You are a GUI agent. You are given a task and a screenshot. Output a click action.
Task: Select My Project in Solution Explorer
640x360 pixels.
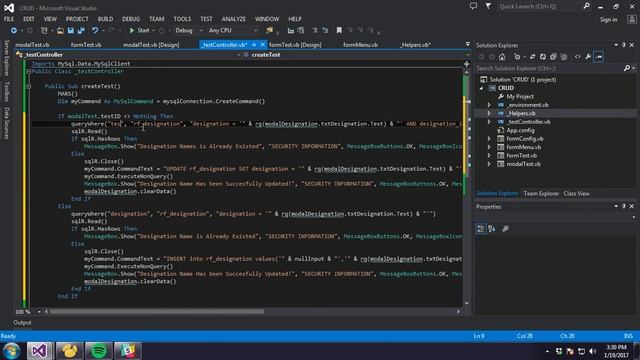[520, 96]
